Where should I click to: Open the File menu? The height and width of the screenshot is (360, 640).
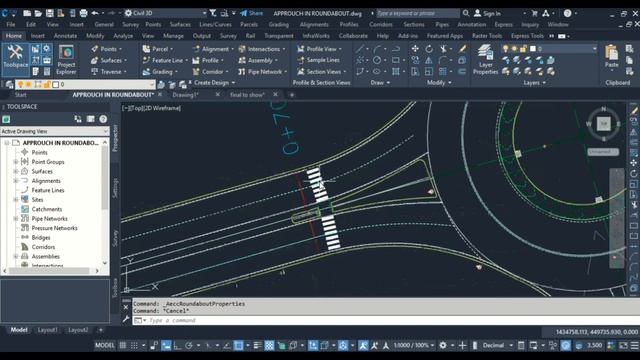[x=11, y=24]
